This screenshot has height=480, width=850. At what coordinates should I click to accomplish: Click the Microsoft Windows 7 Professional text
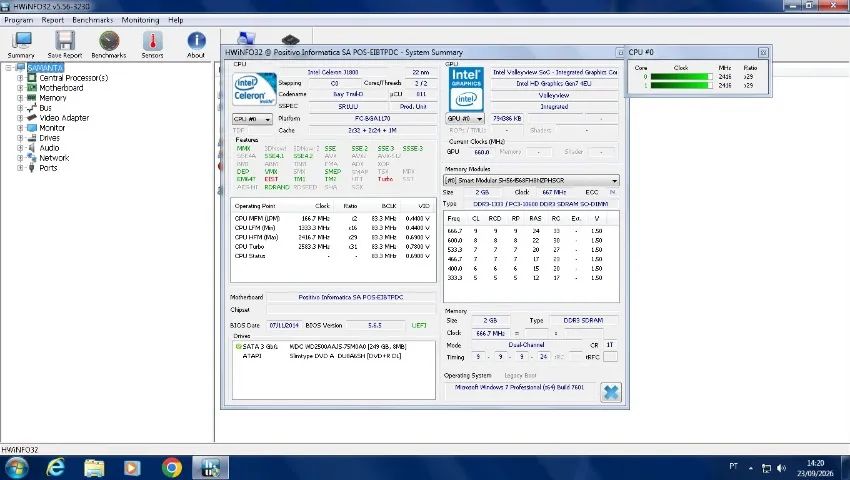(519, 387)
